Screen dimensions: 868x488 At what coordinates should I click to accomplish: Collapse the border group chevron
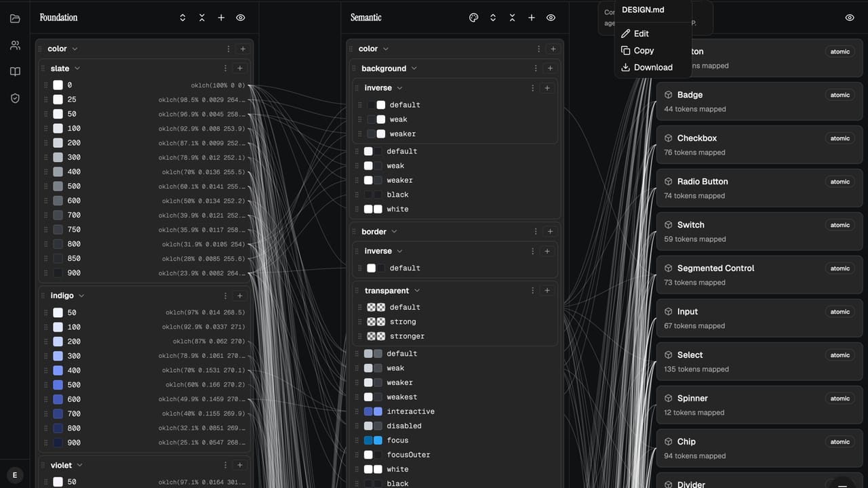point(394,232)
